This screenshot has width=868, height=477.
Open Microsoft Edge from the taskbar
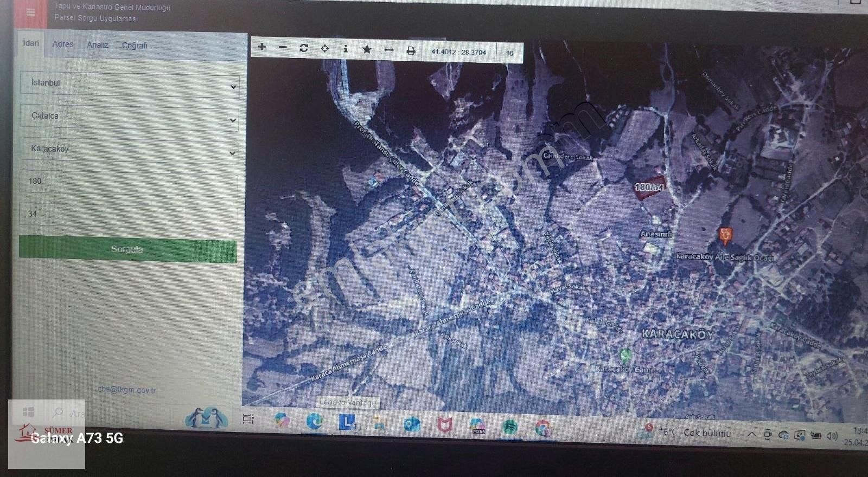click(314, 421)
